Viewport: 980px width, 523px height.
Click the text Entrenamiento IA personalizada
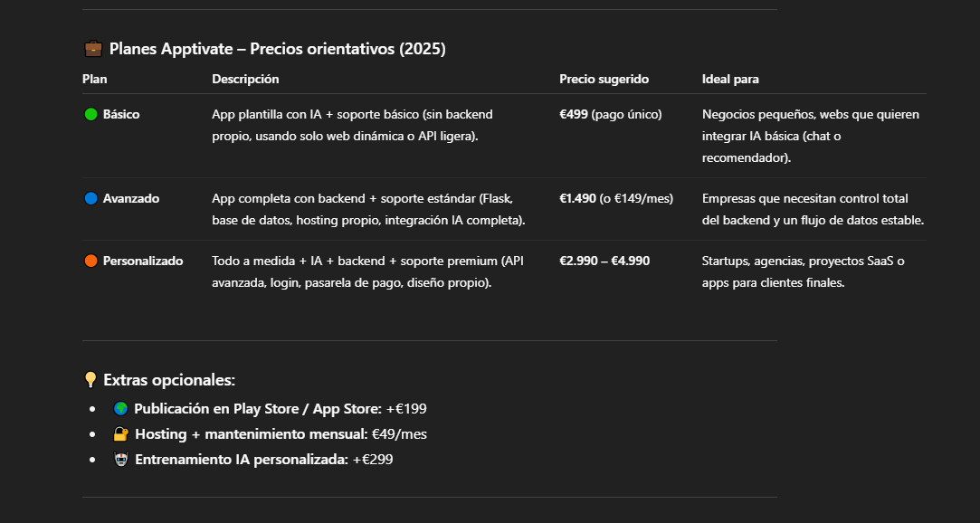pyautogui.click(x=241, y=460)
